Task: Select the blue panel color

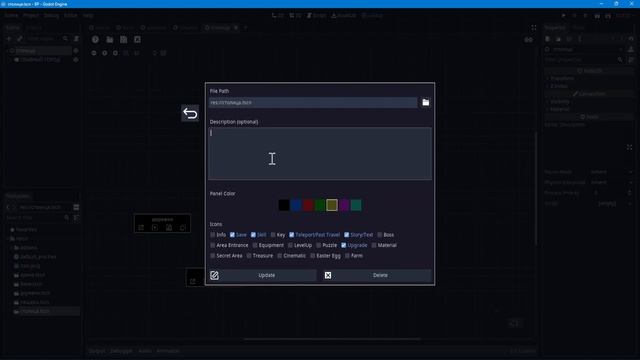Action: 296,205
